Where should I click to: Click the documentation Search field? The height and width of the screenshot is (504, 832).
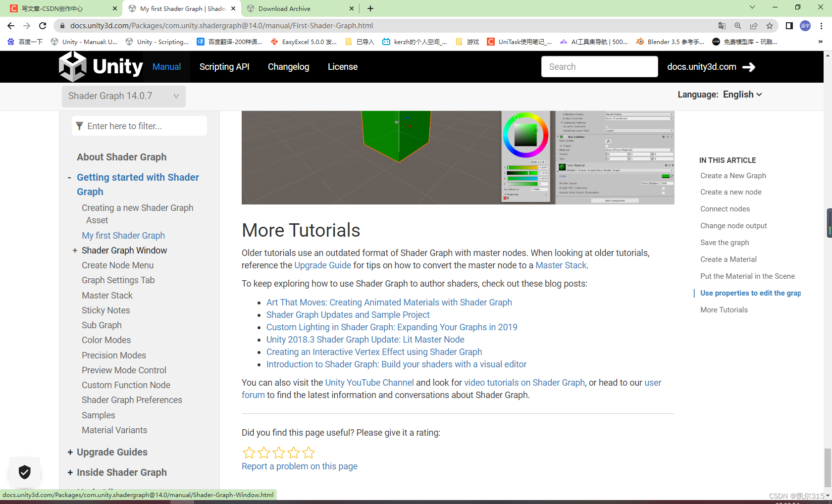[x=599, y=67]
